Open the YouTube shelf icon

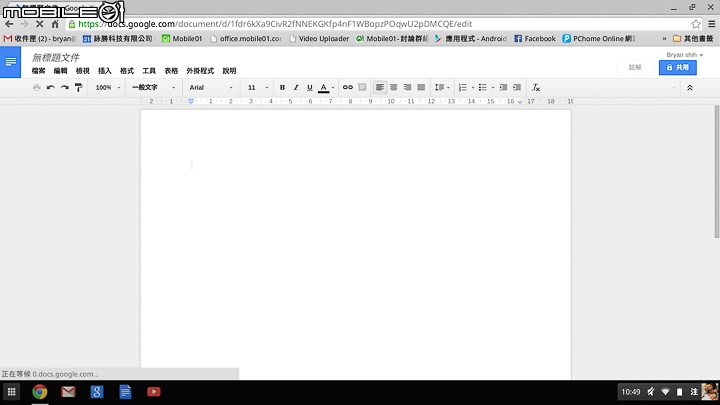[x=153, y=392]
